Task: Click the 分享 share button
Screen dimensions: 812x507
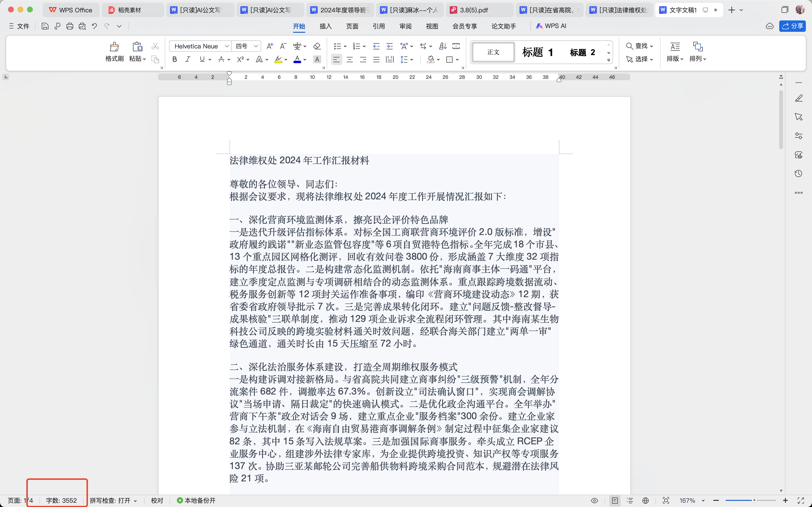Action: 792,26
